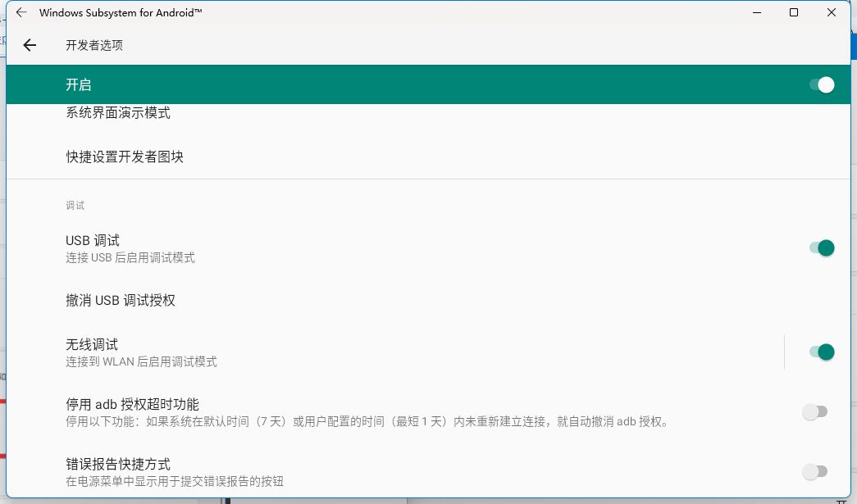
Task: Click the 开发者选项 page title
Action: coord(94,45)
